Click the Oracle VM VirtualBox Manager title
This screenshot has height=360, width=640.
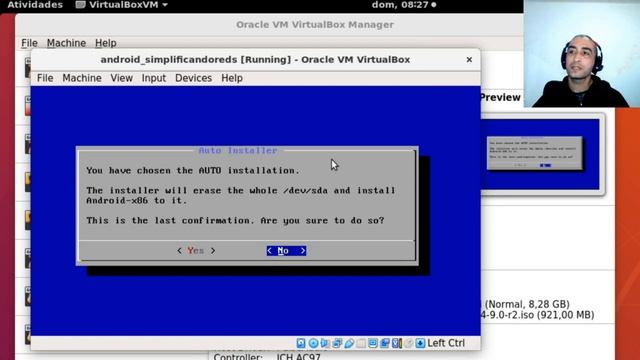coord(315,24)
